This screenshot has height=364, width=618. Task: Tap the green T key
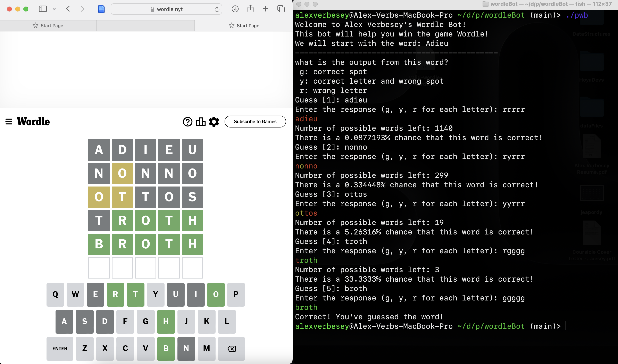click(x=136, y=294)
